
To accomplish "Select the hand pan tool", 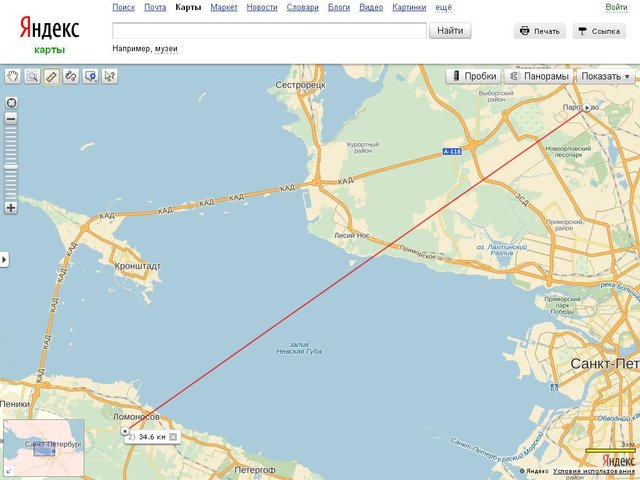I will click(x=13, y=76).
